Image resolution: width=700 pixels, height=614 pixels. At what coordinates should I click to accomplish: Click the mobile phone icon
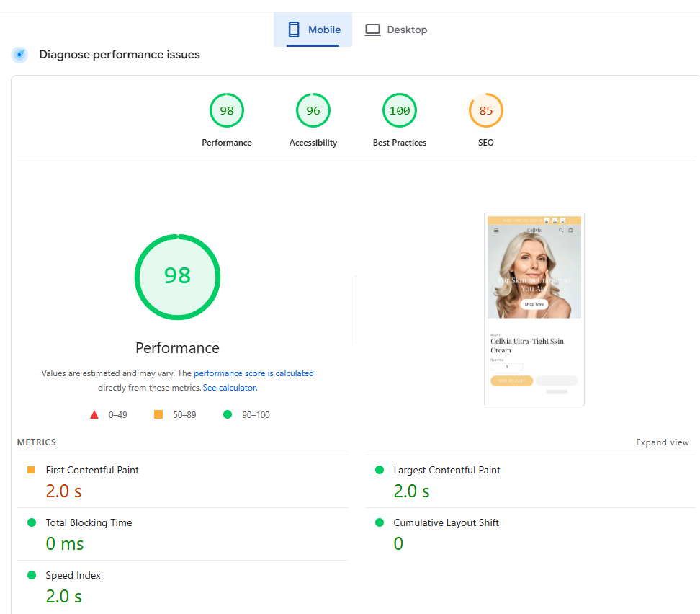294,30
